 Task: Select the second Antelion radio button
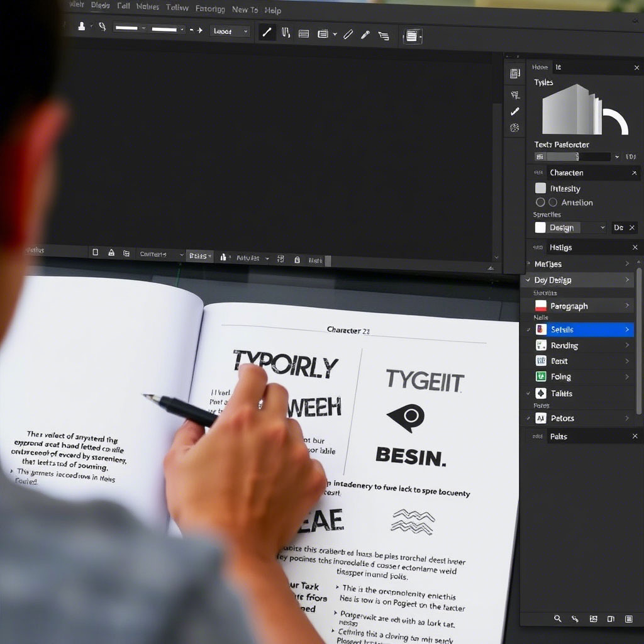click(x=553, y=202)
